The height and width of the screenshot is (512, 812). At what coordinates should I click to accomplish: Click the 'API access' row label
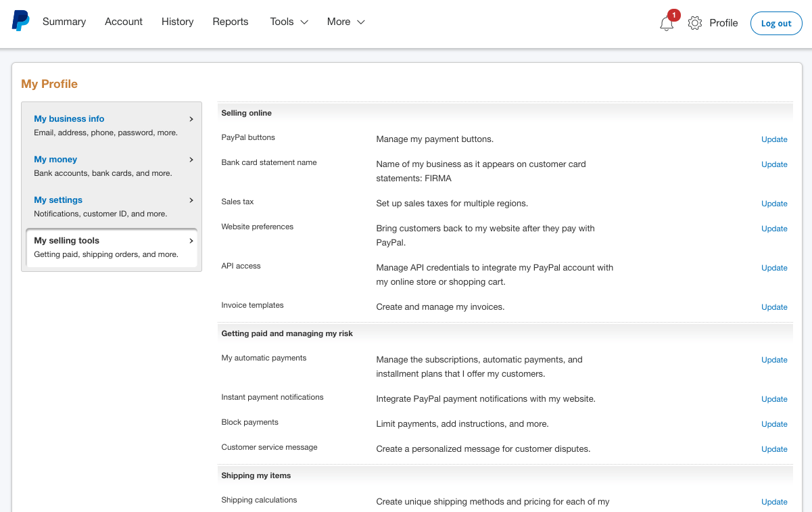[x=241, y=266]
